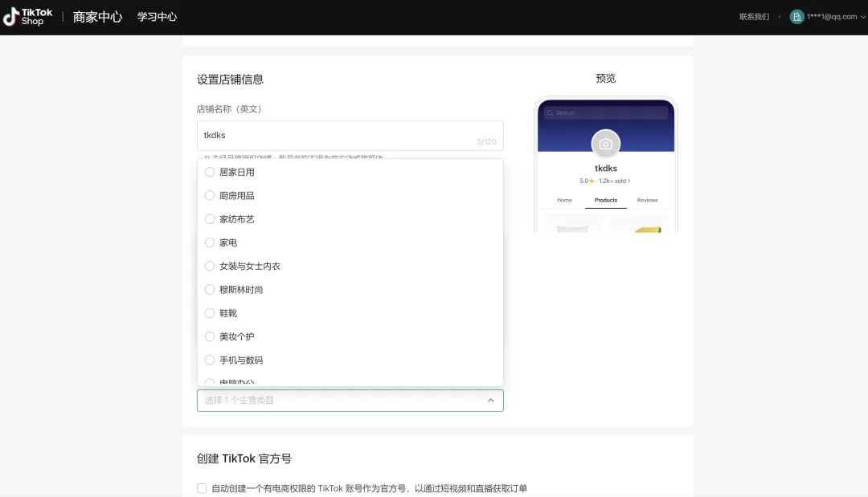
Task: Open the 商家中心 menu item
Action: pyautogui.click(x=96, y=16)
